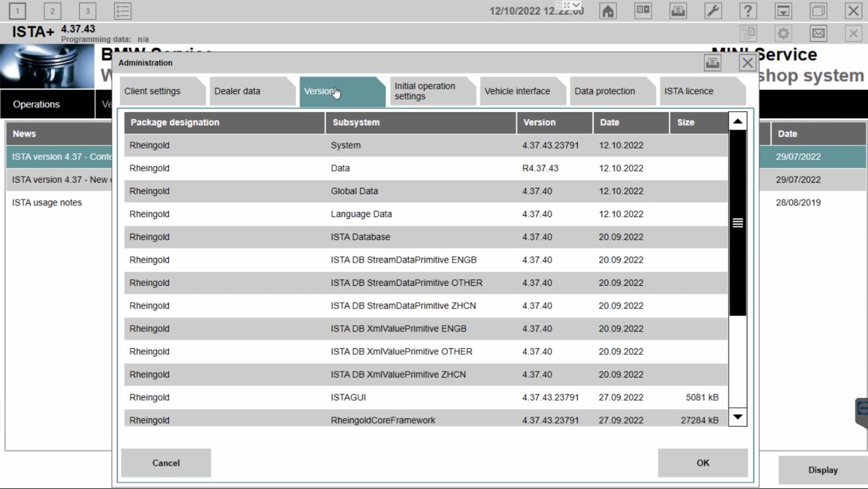Open the dual-screen view icon in top toolbar
This screenshot has height=489, width=868.
coord(643,11)
